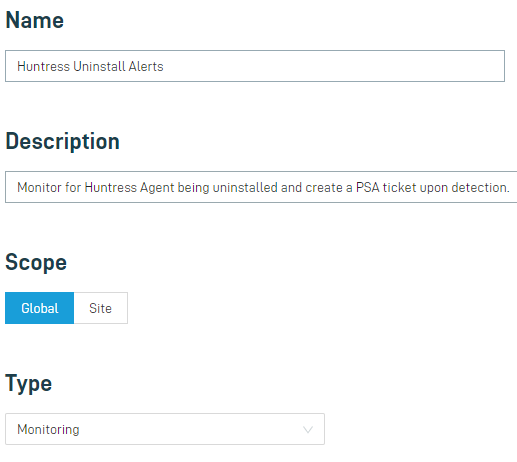The width and height of the screenshot is (517, 462).
Task: Click the chevron arrow in Type dropdown
Action: (x=308, y=430)
